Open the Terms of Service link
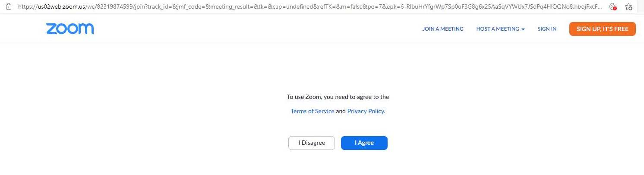This screenshot has height=175, width=644. [312, 111]
